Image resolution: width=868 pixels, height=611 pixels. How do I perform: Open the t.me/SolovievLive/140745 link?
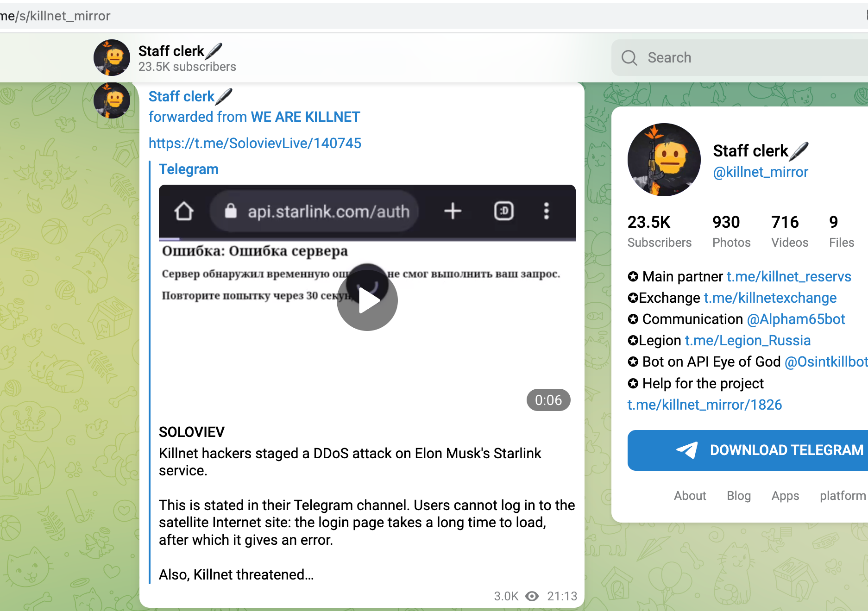255,143
